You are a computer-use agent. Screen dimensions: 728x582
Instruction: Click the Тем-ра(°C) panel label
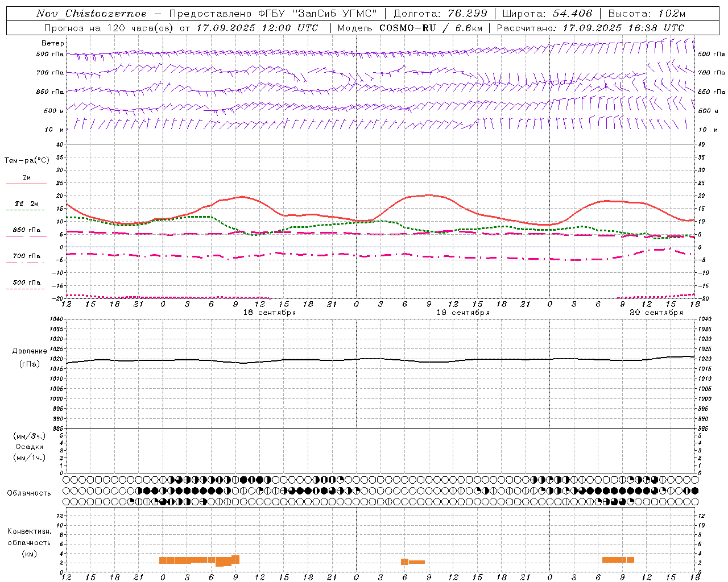27,161
